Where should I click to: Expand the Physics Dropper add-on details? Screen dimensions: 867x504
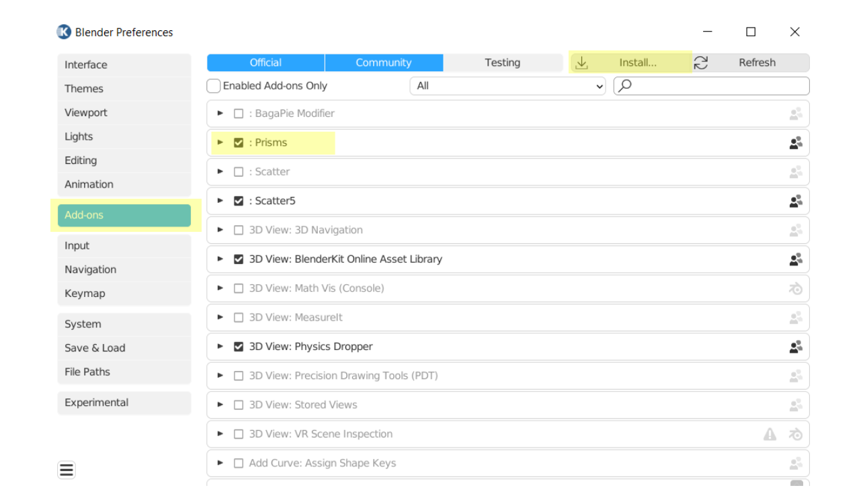pyautogui.click(x=220, y=347)
